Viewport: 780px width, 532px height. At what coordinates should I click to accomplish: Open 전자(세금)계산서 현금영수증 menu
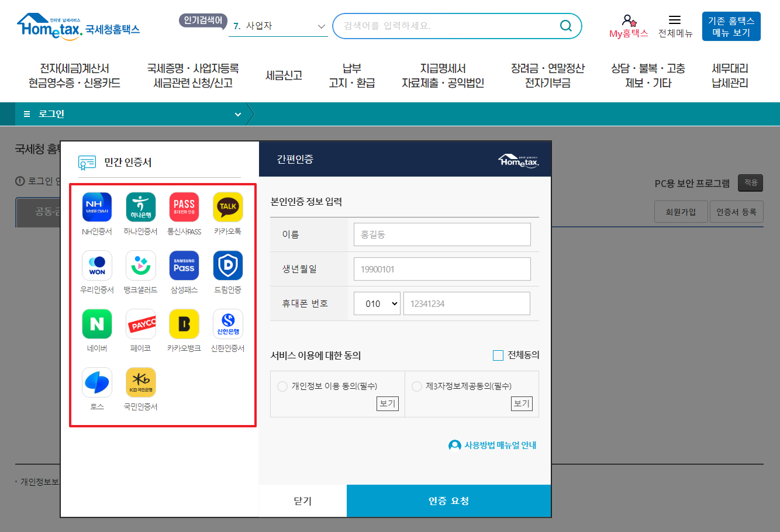click(74, 76)
